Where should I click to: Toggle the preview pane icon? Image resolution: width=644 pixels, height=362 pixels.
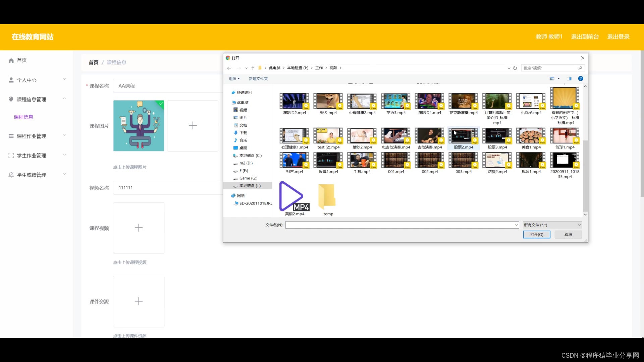click(569, 78)
